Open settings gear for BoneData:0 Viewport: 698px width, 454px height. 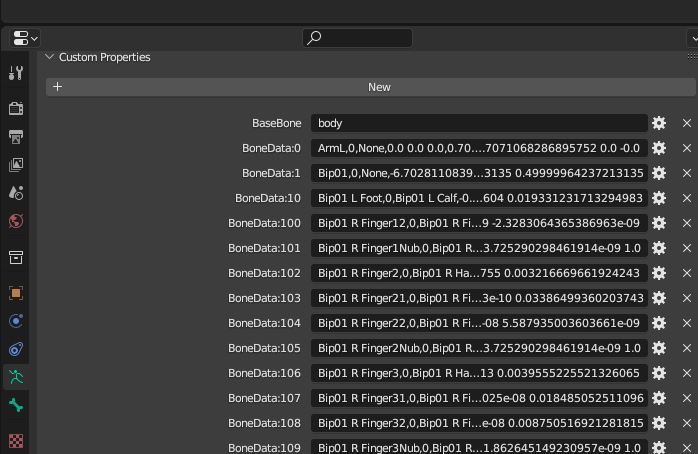659,148
